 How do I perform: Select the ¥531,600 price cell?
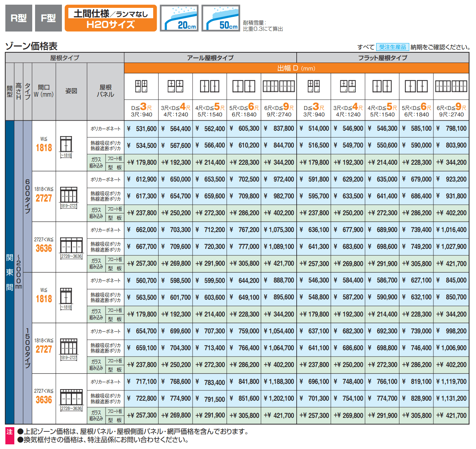tap(141, 128)
